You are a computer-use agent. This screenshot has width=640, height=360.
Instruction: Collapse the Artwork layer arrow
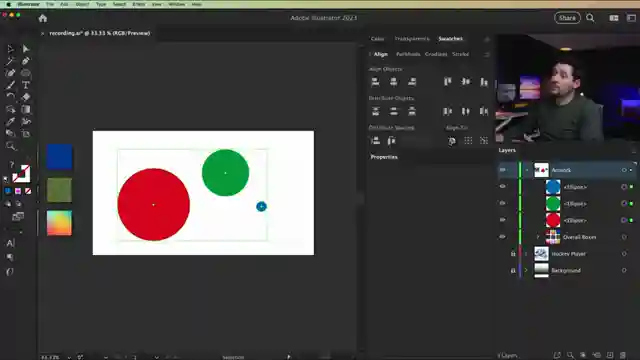(x=527, y=170)
